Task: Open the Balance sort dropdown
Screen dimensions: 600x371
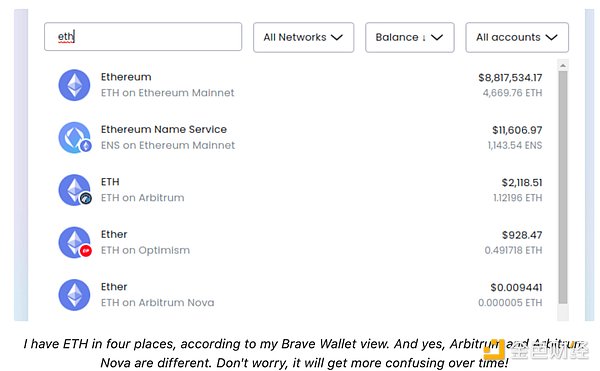Action: point(410,37)
